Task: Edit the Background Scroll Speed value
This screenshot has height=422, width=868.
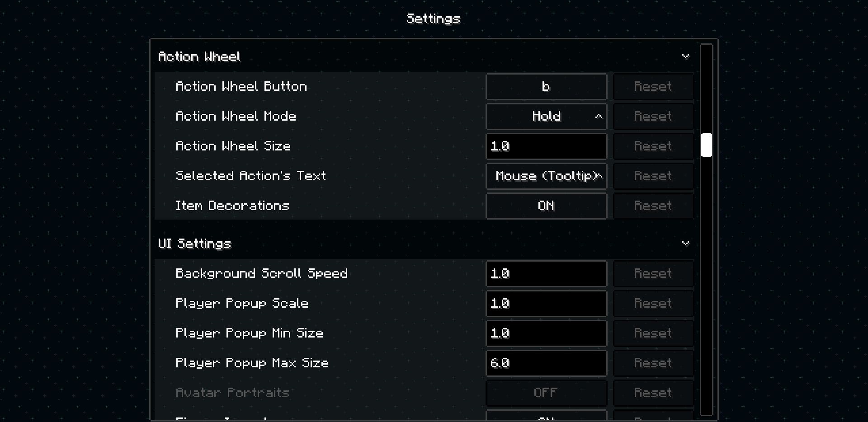Action: click(546, 273)
